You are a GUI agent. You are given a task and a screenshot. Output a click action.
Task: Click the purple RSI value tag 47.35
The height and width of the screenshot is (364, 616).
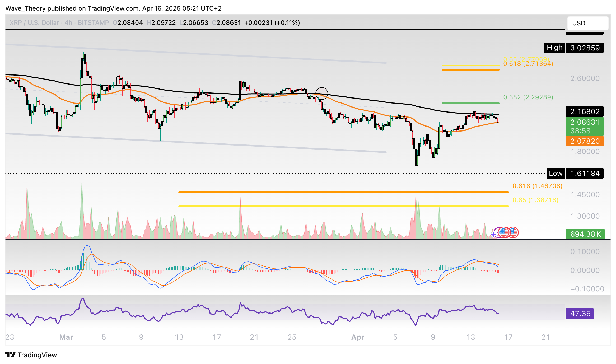click(580, 314)
